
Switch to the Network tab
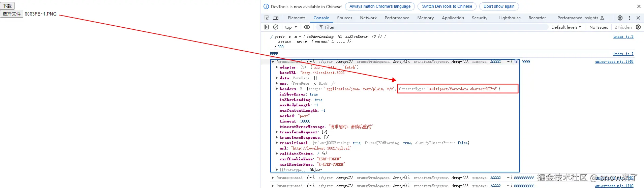pyautogui.click(x=368, y=18)
